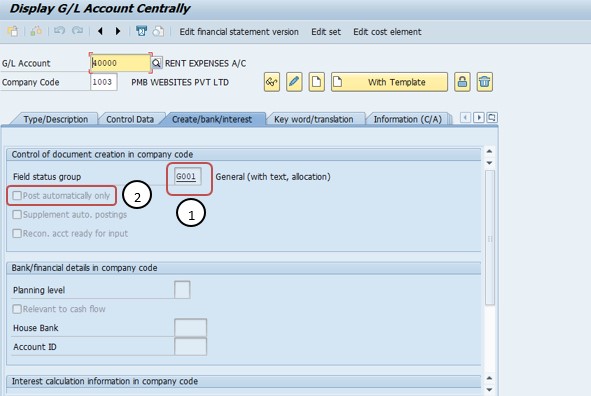Click Edit cost element in toolbar
Screen dimensions: 591x396
click(387, 32)
